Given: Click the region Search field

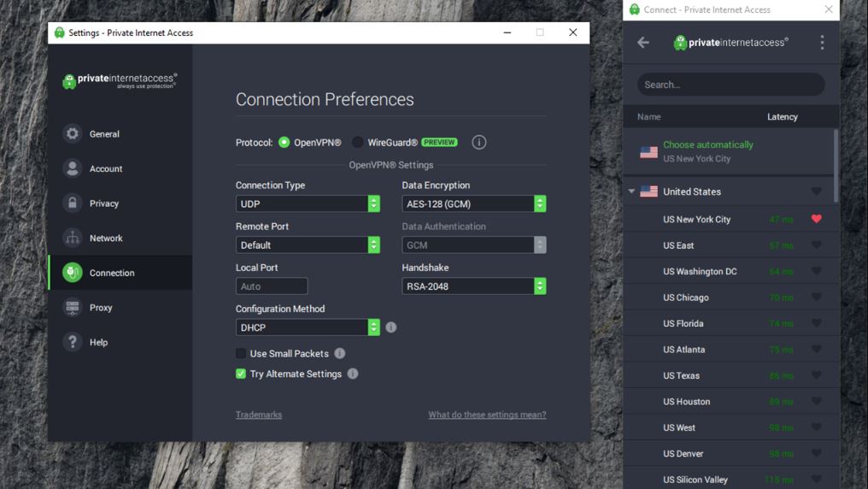Looking at the screenshot, I should tap(730, 85).
